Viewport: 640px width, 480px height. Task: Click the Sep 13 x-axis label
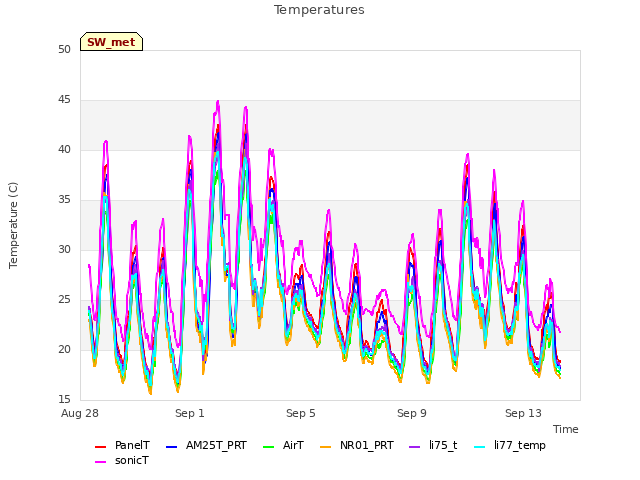[x=523, y=413]
